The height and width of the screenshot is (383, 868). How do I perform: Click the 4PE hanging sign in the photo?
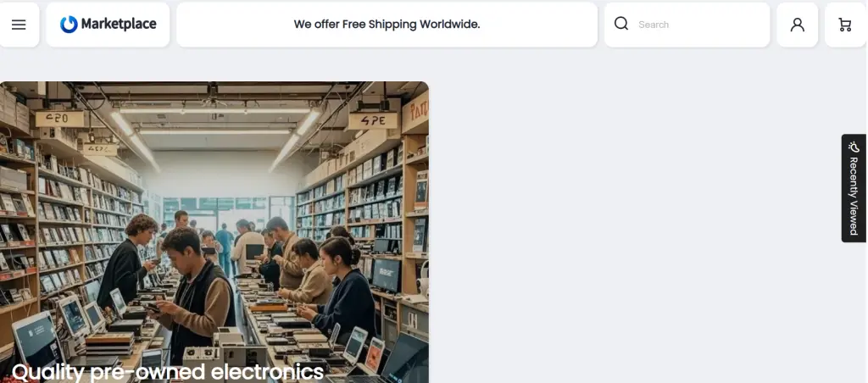[x=373, y=121]
